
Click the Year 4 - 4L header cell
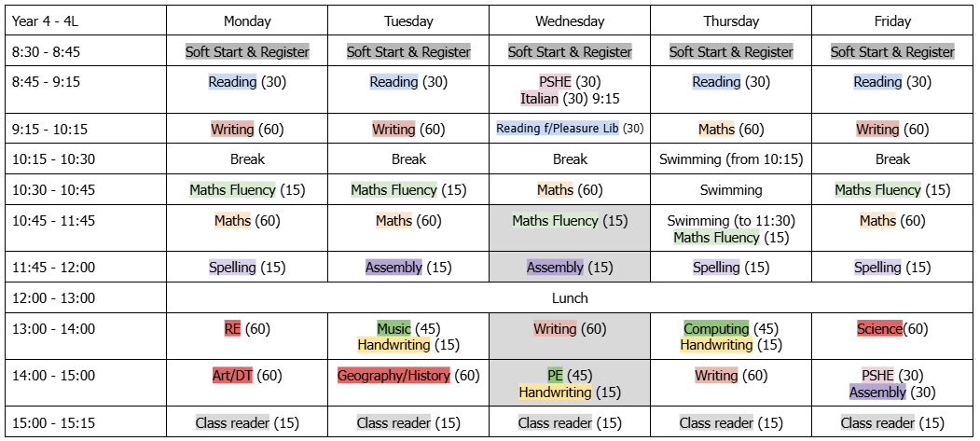point(45,21)
